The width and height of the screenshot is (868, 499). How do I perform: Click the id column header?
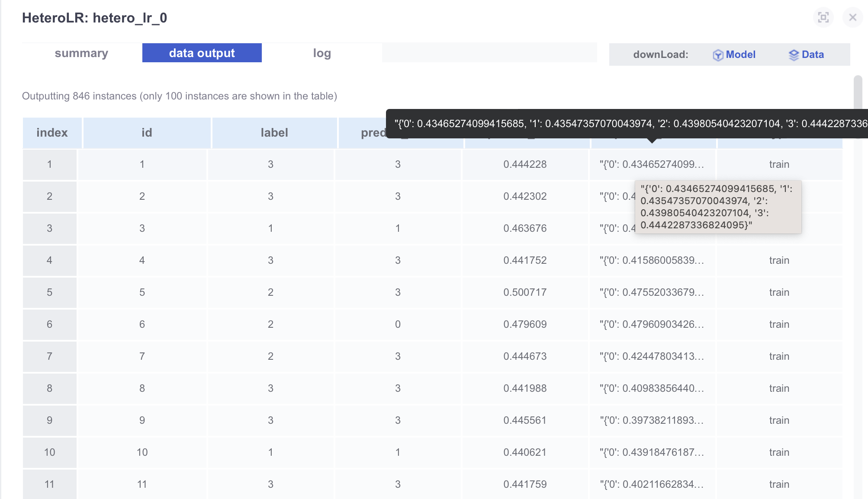[x=147, y=132]
